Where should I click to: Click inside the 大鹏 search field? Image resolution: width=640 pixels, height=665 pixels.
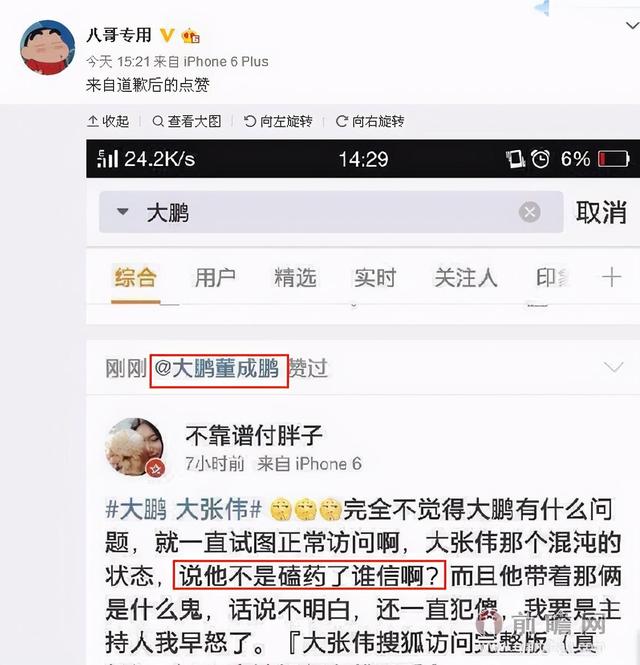coord(331,212)
